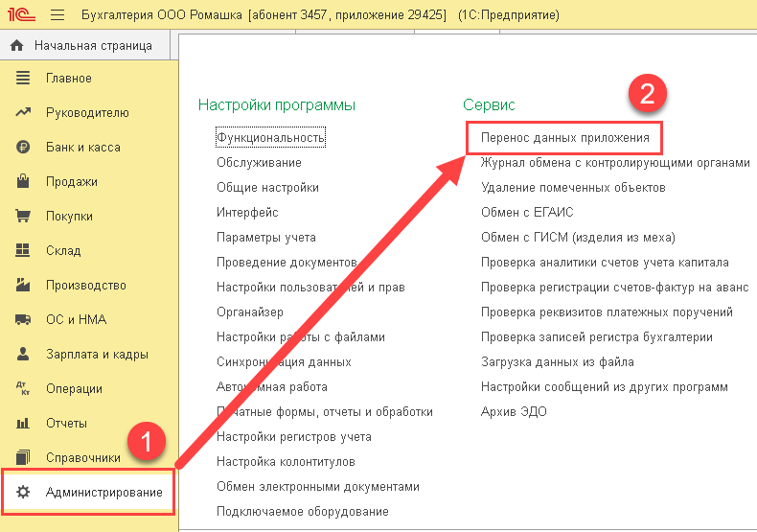Image resolution: width=757 pixels, height=532 pixels.
Task: Open the Интерфейс settings
Action: 247,213
